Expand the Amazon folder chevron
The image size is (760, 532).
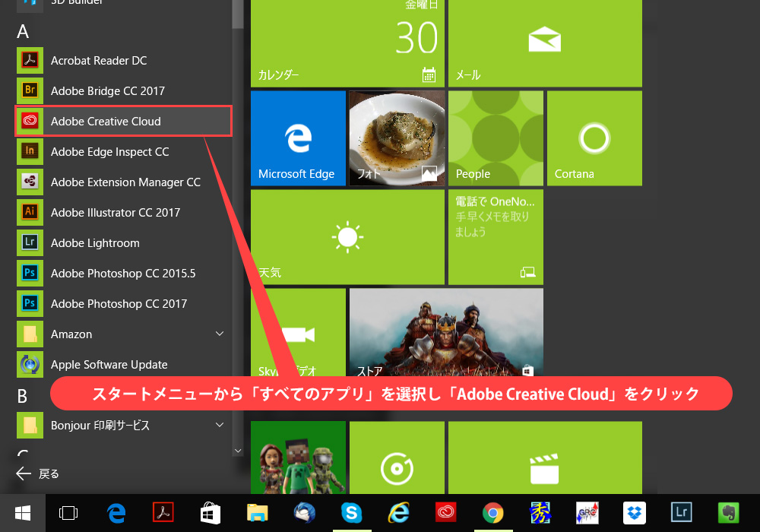(220, 334)
